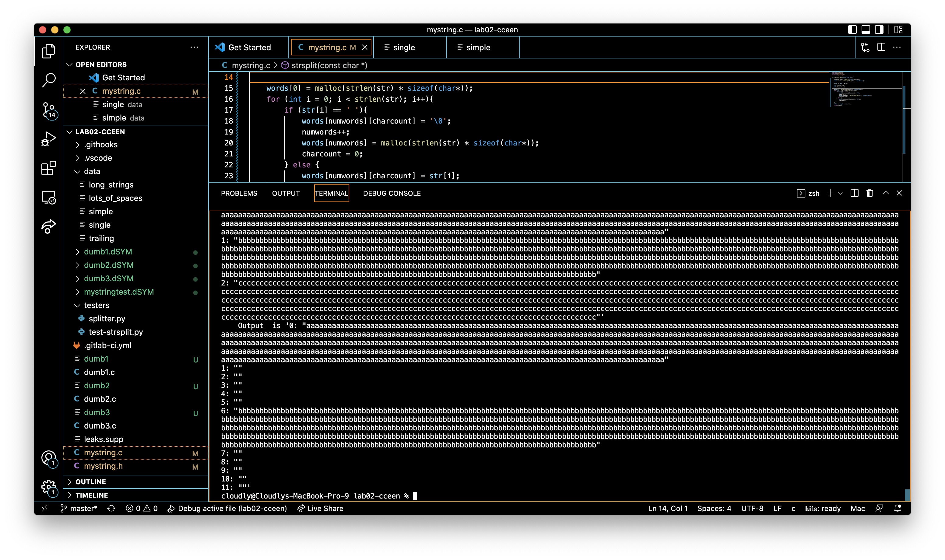Expand the OUTLINE section
The height and width of the screenshot is (560, 945).
coord(91,482)
